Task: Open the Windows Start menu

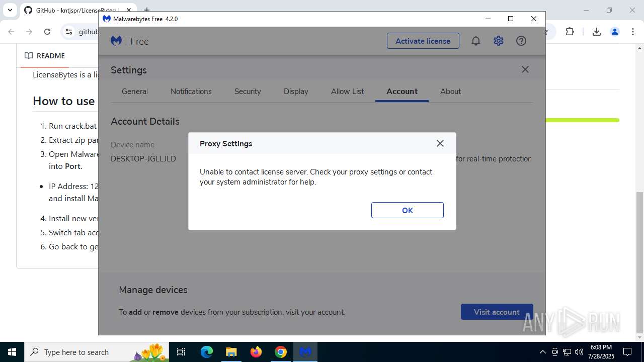Action: pyautogui.click(x=12, y=352)
